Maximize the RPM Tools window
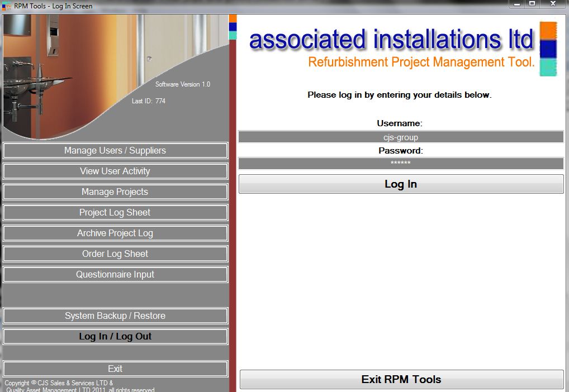The height and width of the screenshot is (392, 569). click(x=532, y=4)
